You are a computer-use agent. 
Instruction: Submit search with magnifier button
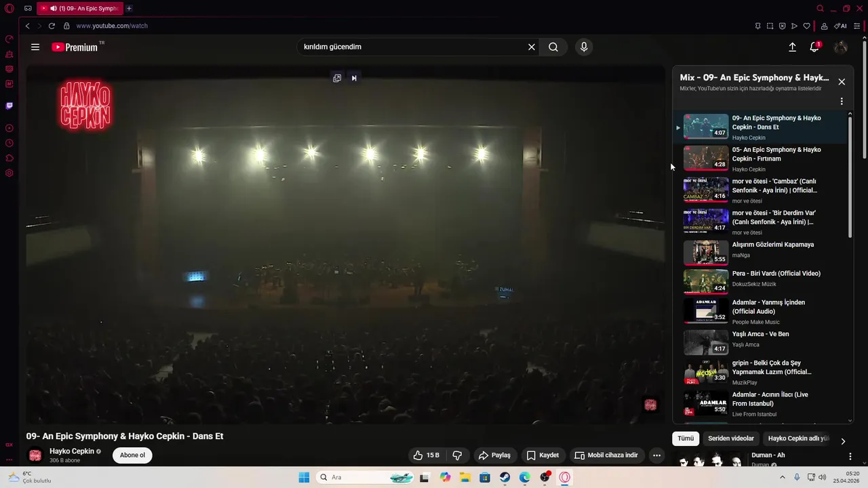click(553, 47)
